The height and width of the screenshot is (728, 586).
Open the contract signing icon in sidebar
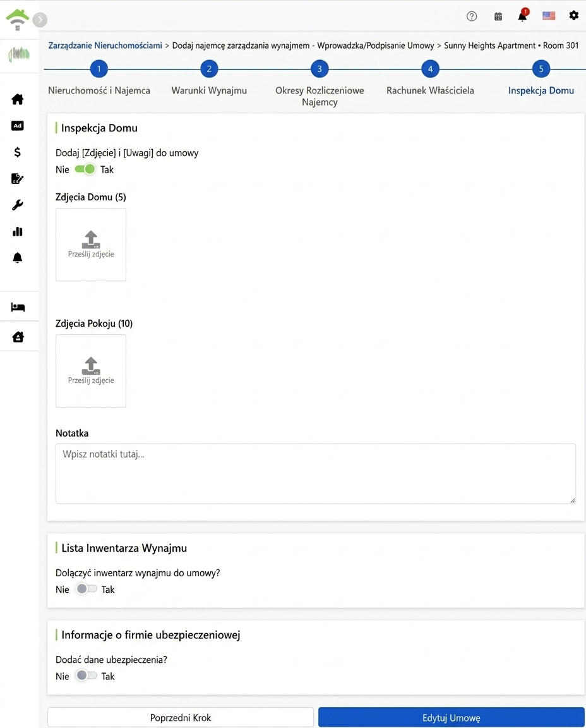18,178
